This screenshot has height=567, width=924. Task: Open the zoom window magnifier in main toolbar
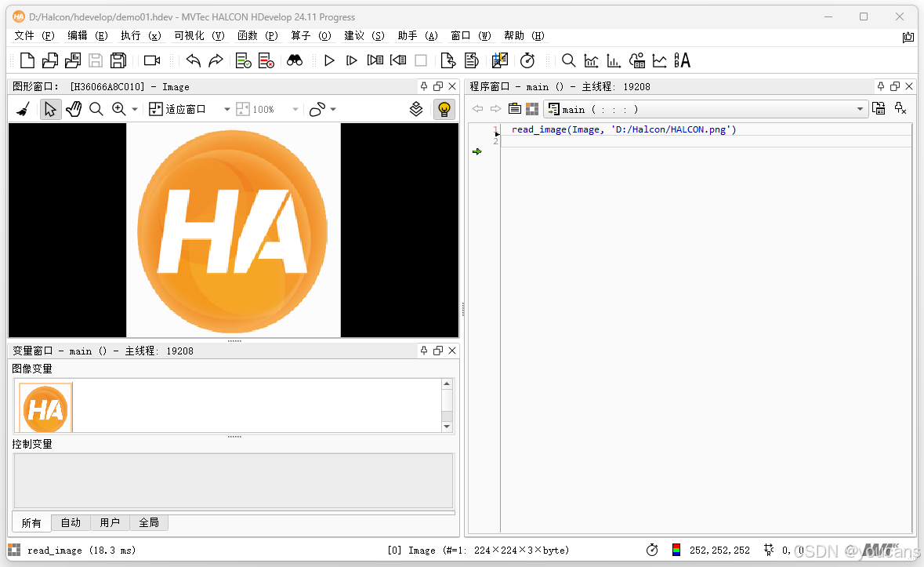568,60
